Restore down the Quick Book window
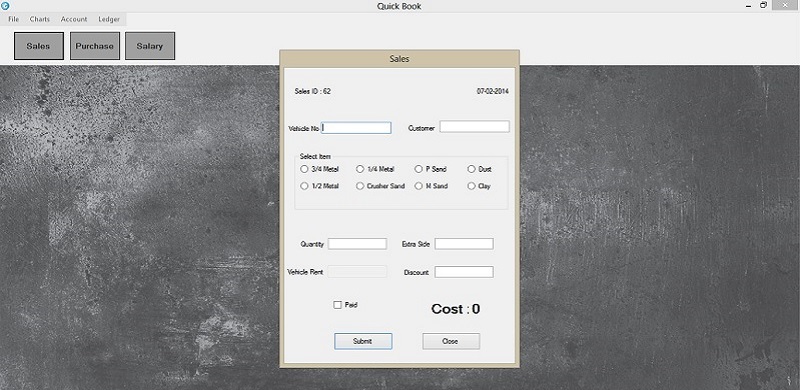 click(x=763, y=5)
